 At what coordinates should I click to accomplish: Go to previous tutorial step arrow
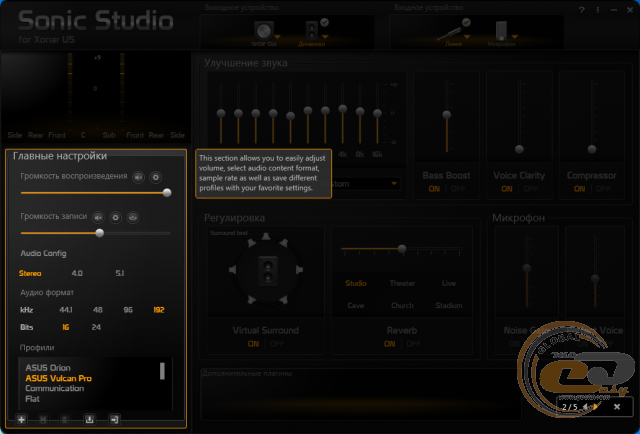[585, 407]
